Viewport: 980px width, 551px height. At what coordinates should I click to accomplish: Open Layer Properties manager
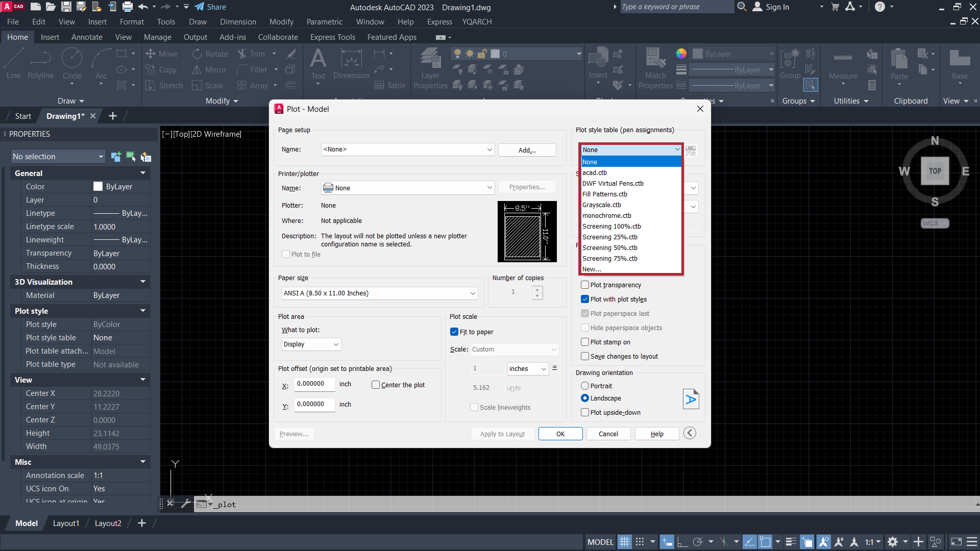click(x=430, y=69)
